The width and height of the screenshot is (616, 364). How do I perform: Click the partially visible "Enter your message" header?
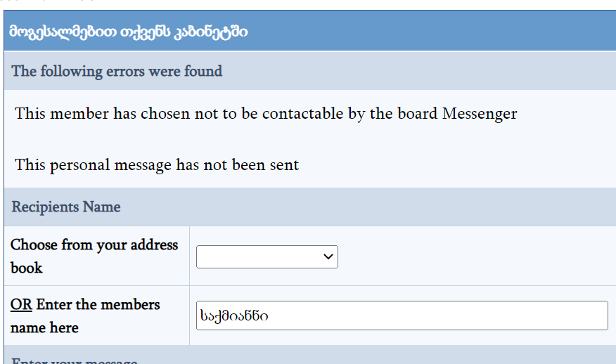click(x=74, y=360)
